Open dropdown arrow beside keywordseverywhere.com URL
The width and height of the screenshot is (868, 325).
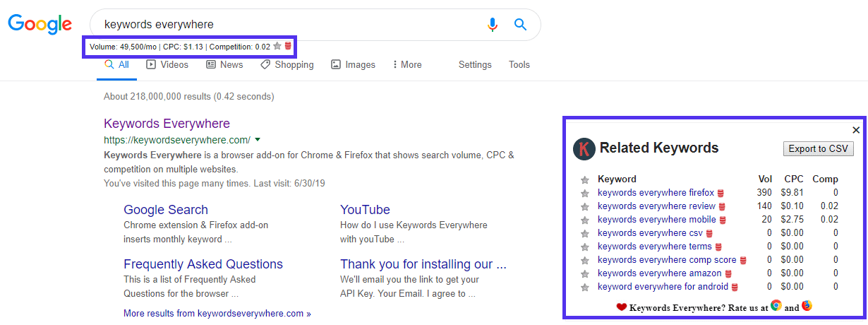[x=258, y=140]
